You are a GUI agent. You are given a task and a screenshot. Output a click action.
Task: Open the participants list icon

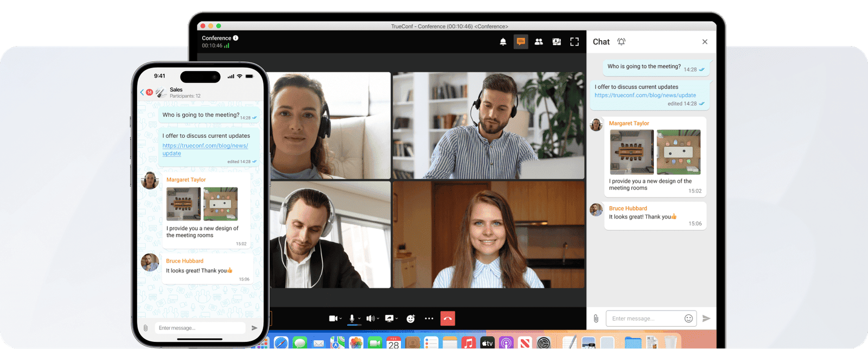click(x=539, y=42)
